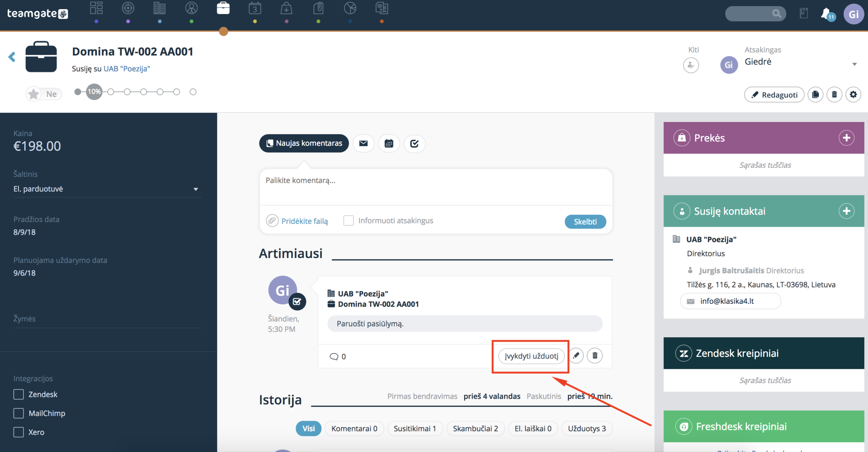Select the Skambučiai 2 history filter
Viewport: 868px width, 452px height.
475,429
